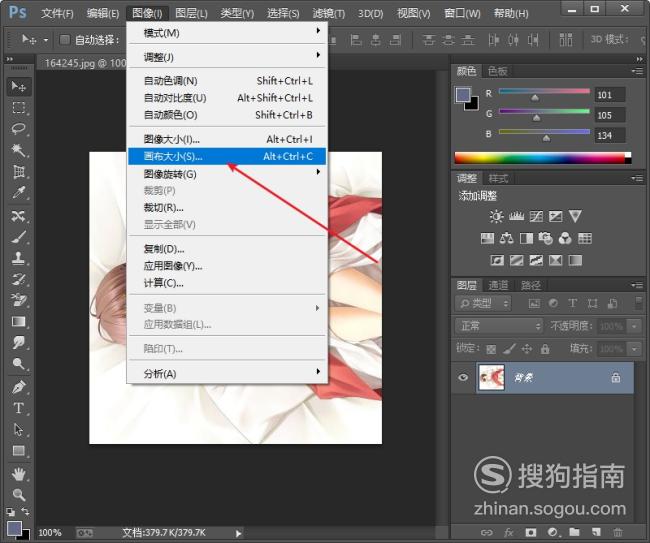Add a Levels adjustment

(516, 216)
